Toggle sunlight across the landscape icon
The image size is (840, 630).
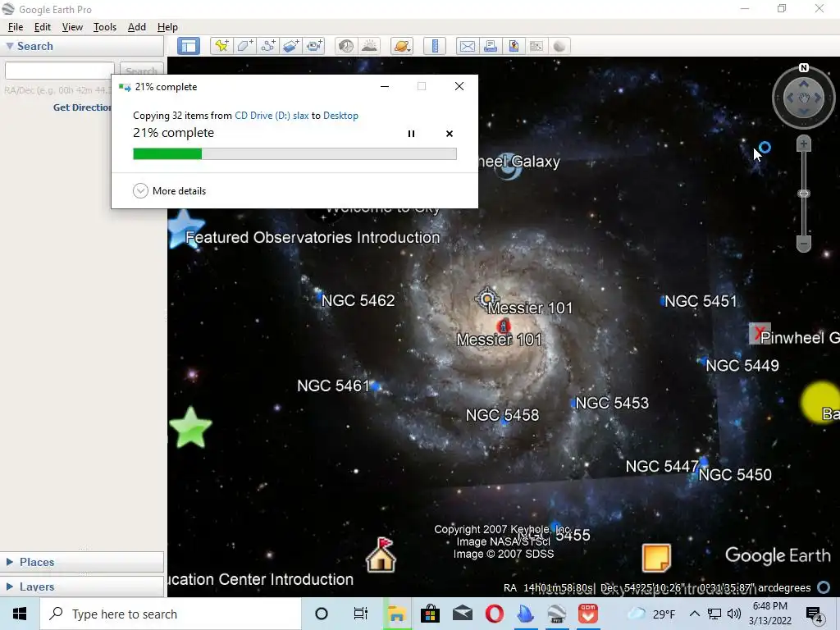[x=370, y=46]
